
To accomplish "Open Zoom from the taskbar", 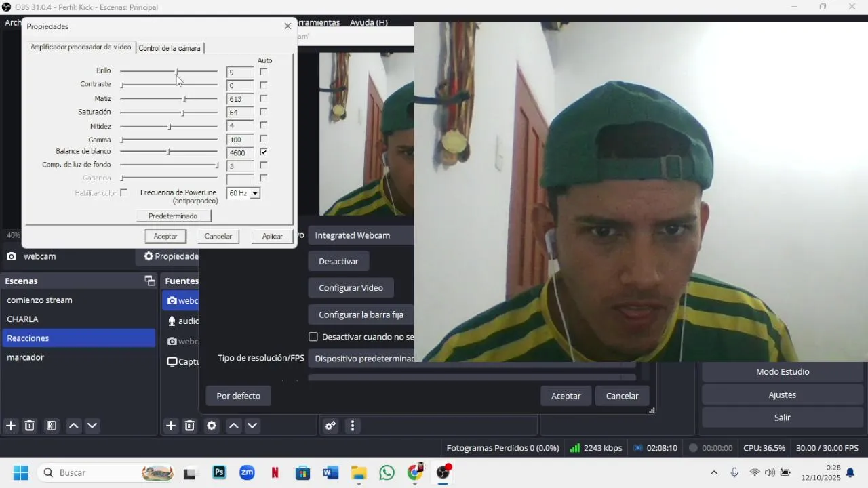I will [x=248, y=472].
